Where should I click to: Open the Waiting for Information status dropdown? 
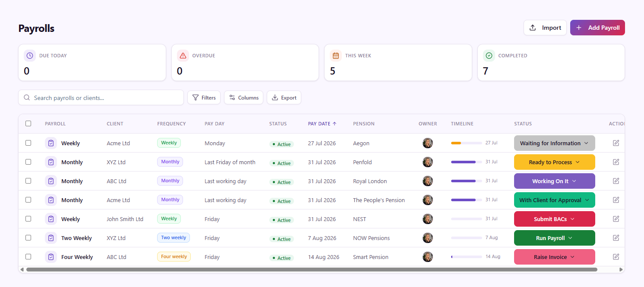554,143
